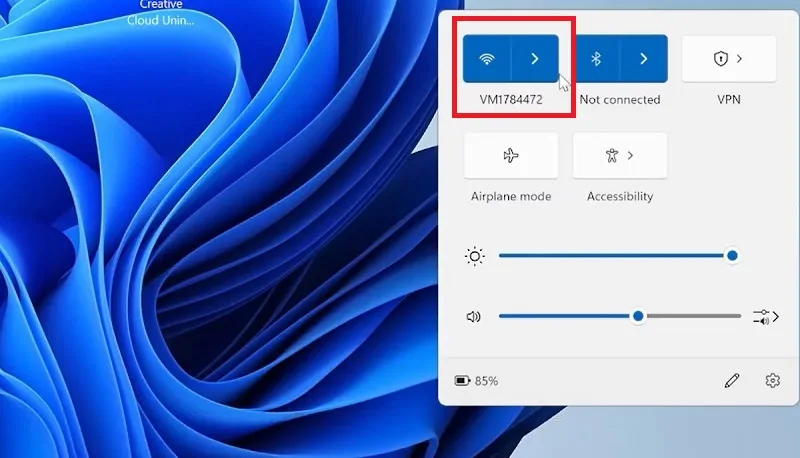Click the Airplane mode label text
The image size is (800, 458).
pyautogui.click(x=511, y=196)
